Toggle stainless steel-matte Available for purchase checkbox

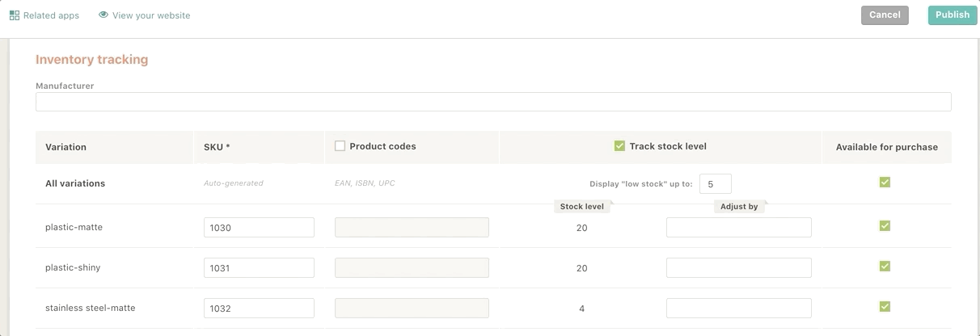click(x=885, y=307)
